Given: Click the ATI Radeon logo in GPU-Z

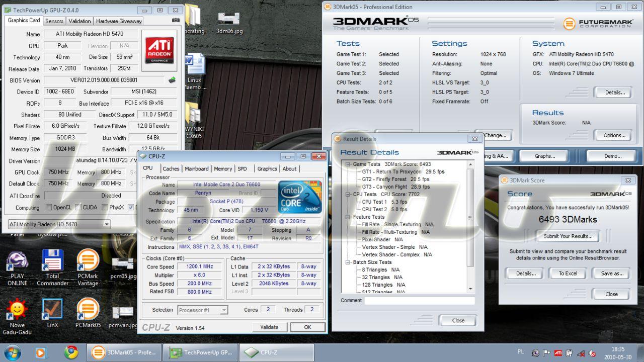Looking at the screenshot, I should click(x=159, y=50).
